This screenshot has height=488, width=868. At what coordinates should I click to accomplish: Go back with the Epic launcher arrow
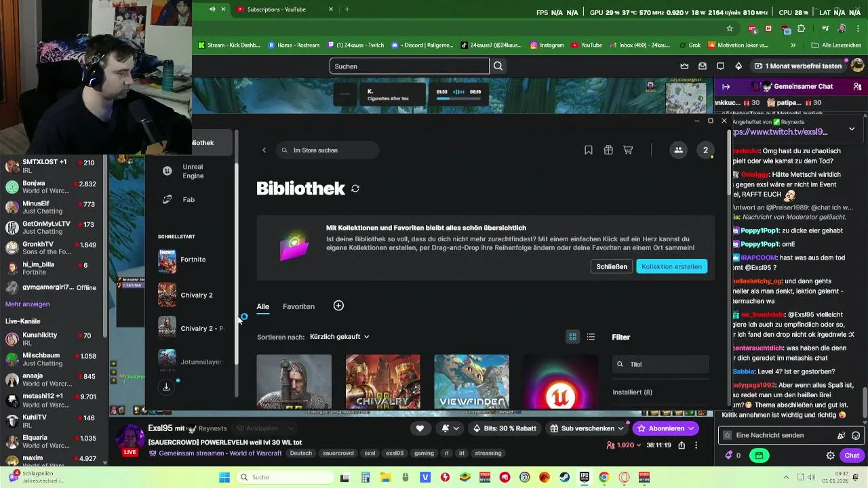coord(264,150)
